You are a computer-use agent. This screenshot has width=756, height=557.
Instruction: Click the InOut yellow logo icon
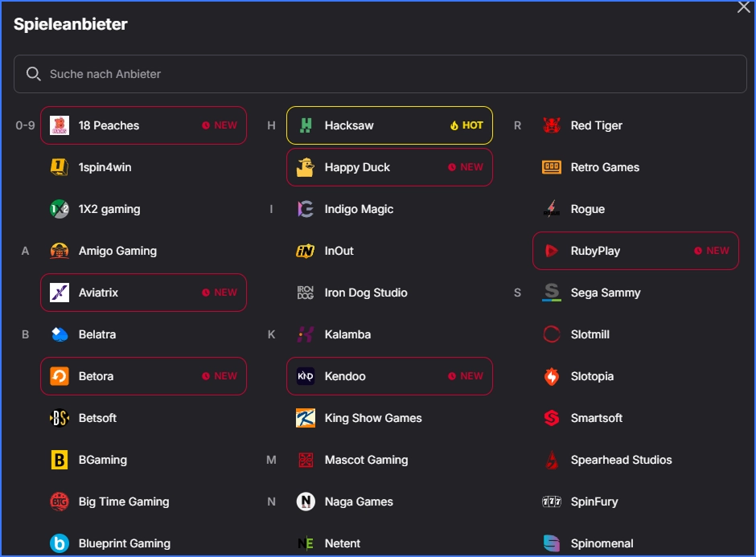point(306,251)
